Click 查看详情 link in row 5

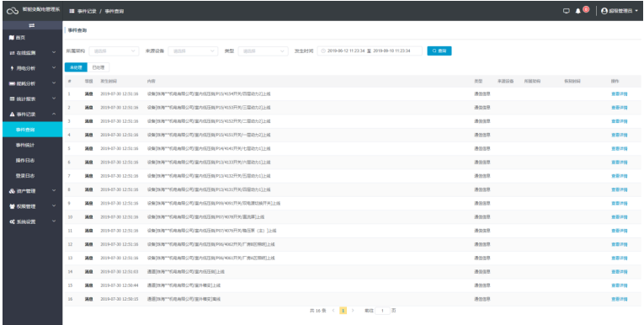pyautogui.click(x=620, y=149)
